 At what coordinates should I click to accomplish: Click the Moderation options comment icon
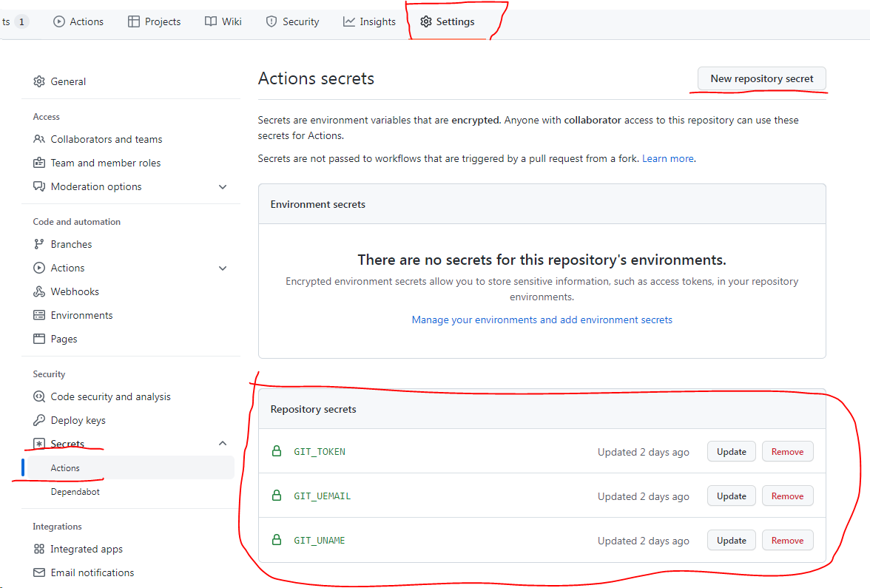point(38,186)
